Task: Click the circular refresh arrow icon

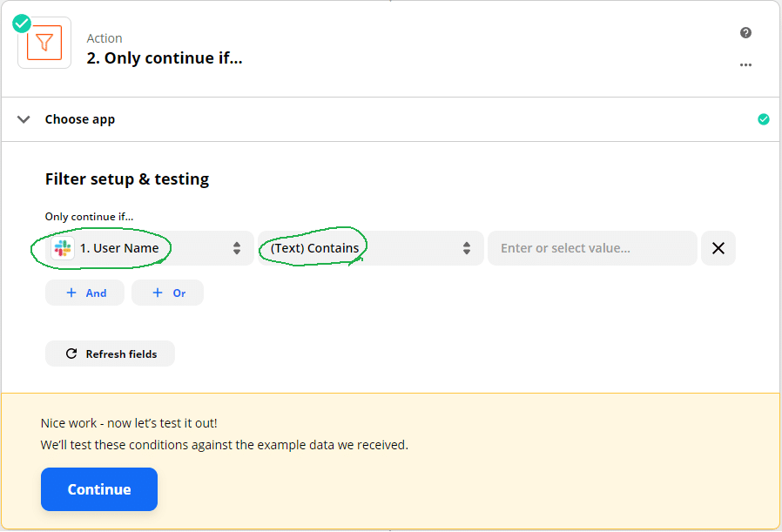Action: point(71,354)
